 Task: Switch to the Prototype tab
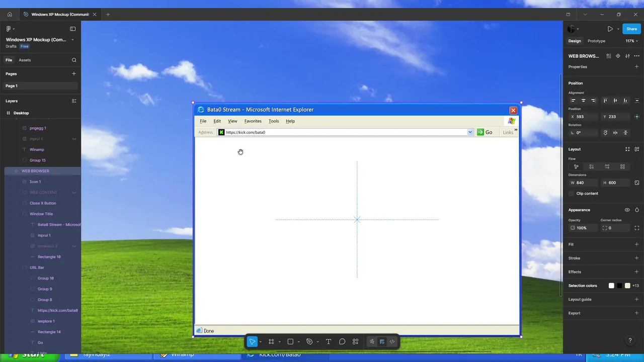[x=596, y=41]
